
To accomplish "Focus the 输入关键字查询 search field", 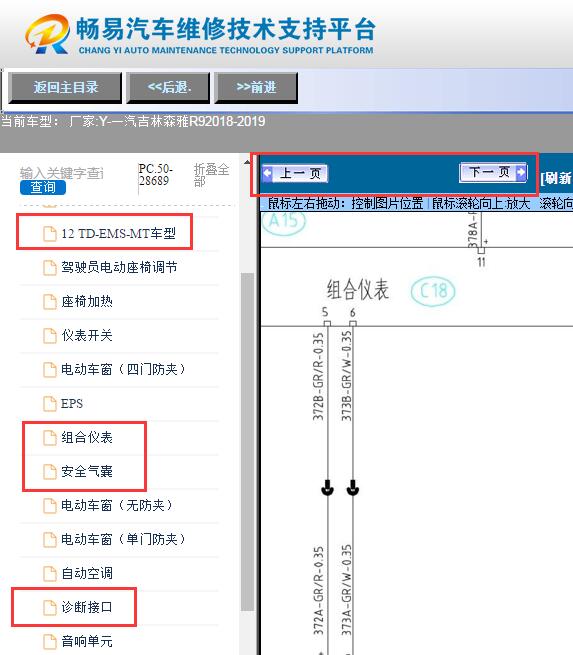I will click(62, 173).
